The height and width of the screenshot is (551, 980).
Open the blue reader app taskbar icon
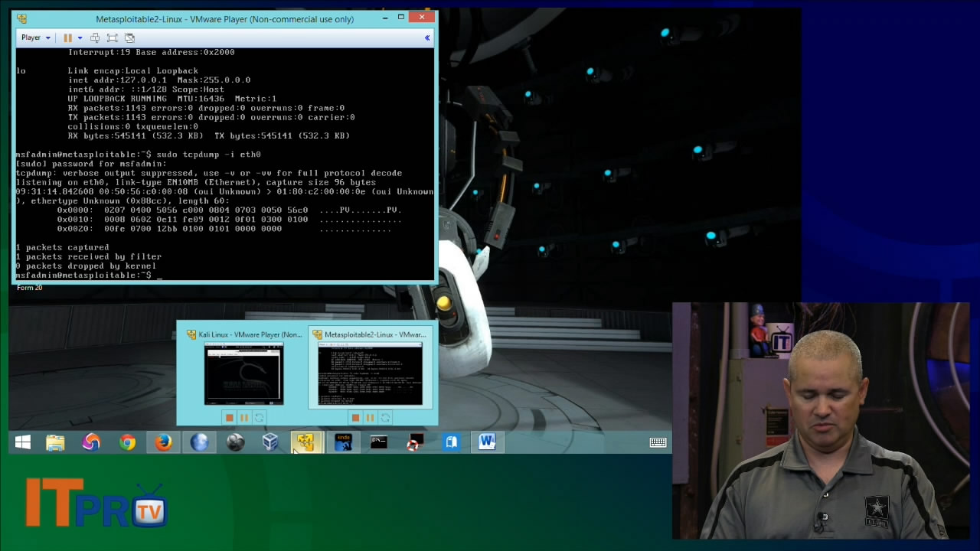click(451, 442)
